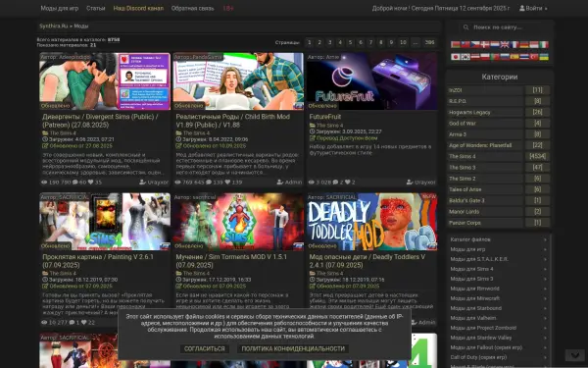The width and height of the screenshot is (588, 368).
Task: Expand Моды для игр sidebar entry
Action: [x=499, y=249]
